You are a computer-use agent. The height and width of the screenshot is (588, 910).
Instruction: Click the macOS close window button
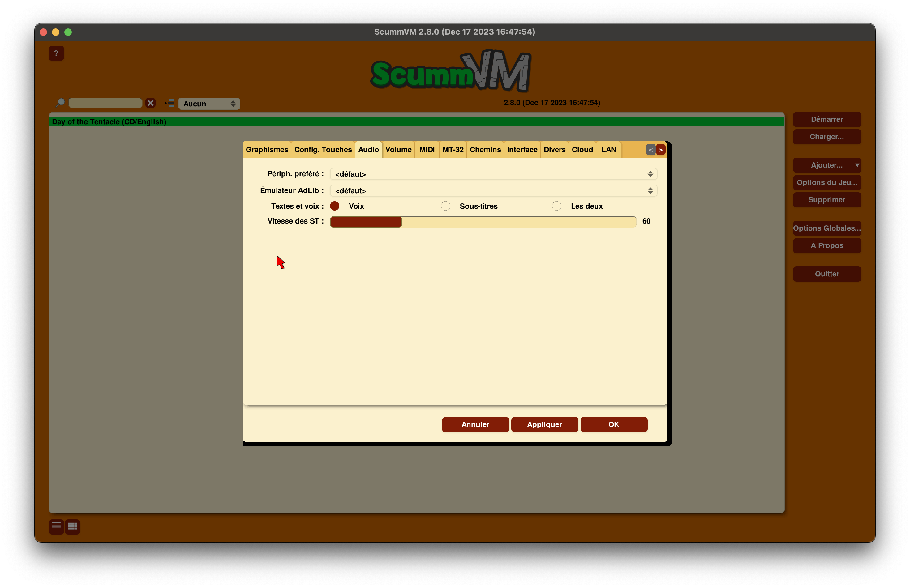point(43,32)
